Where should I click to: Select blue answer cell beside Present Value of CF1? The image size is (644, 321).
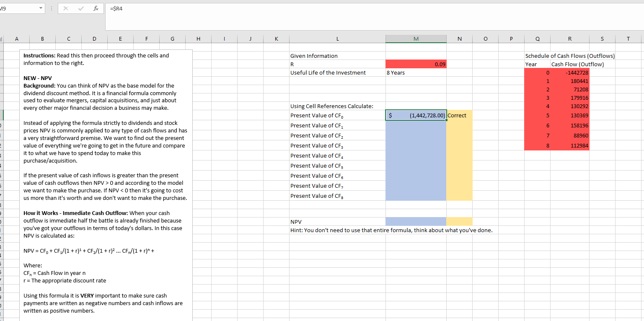pyautogui.click(x=416, y=125)
